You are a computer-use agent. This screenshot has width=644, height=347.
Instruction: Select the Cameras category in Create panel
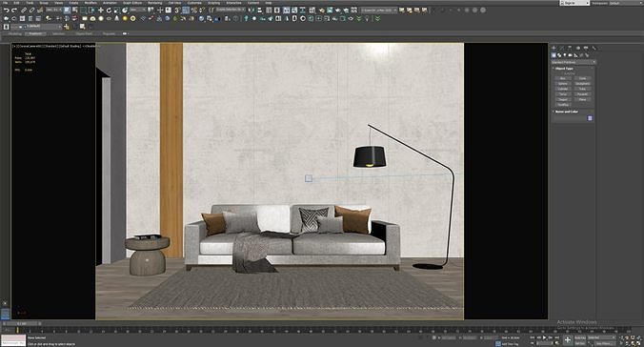click(x=570, y=55)
